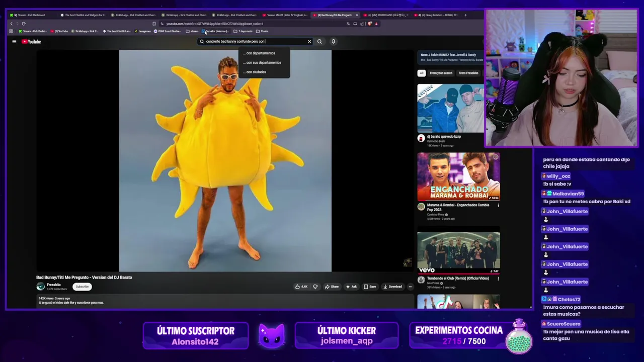
Task: Like the video with thumbs up
Action: pos(301,287)
